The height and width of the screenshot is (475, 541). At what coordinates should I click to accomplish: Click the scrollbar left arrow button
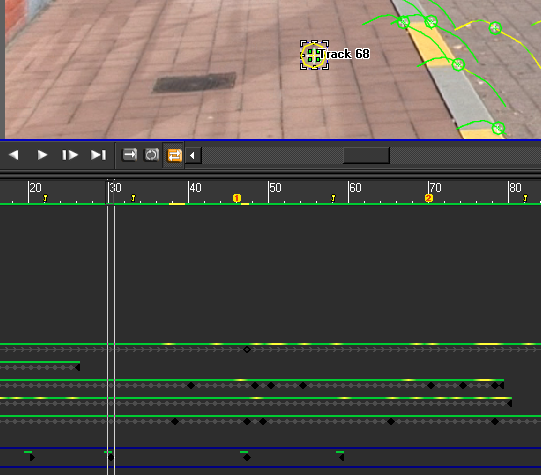[193, 156]
